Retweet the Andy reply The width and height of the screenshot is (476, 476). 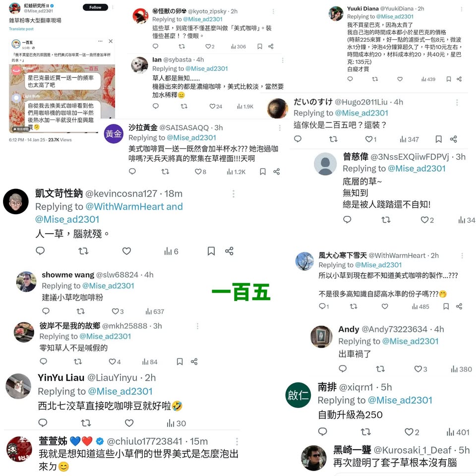click(x=380, y=369)
